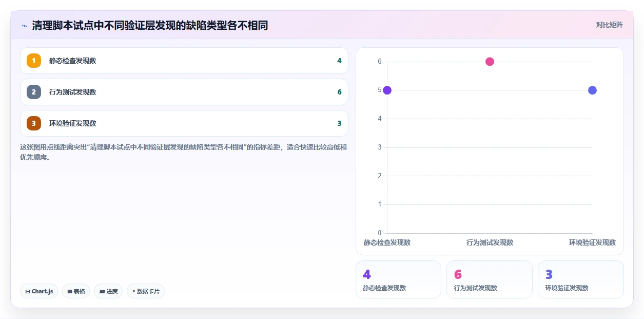Viewport: 644px width, 319px height.
Task: Click the description paragraph under the list
Action: 183,152
